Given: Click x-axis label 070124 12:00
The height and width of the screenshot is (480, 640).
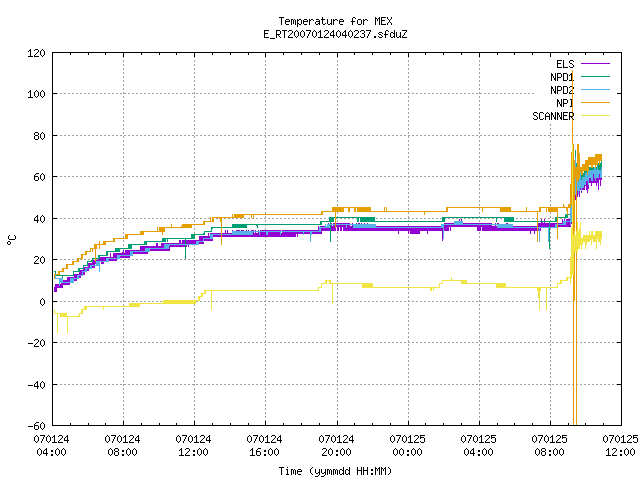Looking at the screenshot, I should (x=193, y=445).
